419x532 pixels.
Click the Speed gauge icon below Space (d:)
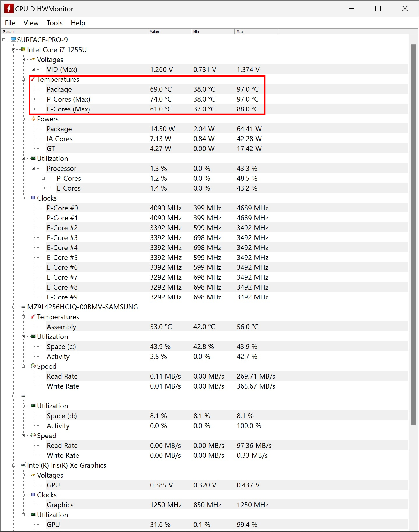tap(33, 435)
